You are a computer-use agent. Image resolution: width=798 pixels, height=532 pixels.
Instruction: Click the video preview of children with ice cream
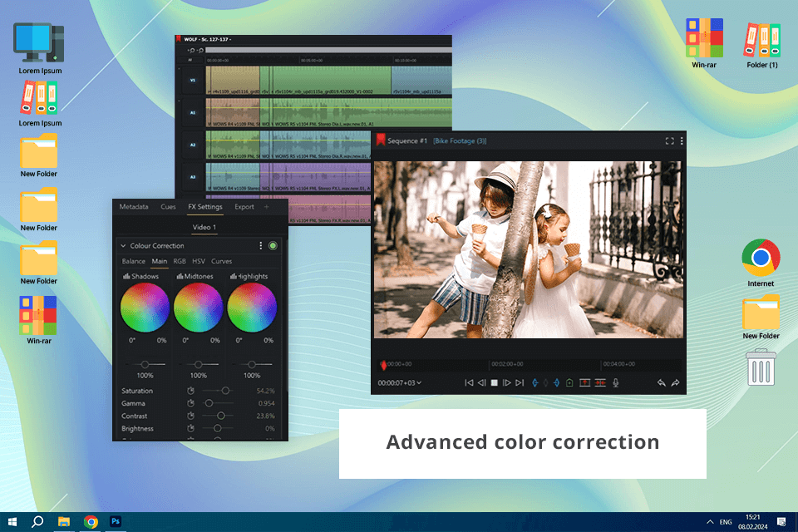[x=529, y=249]
